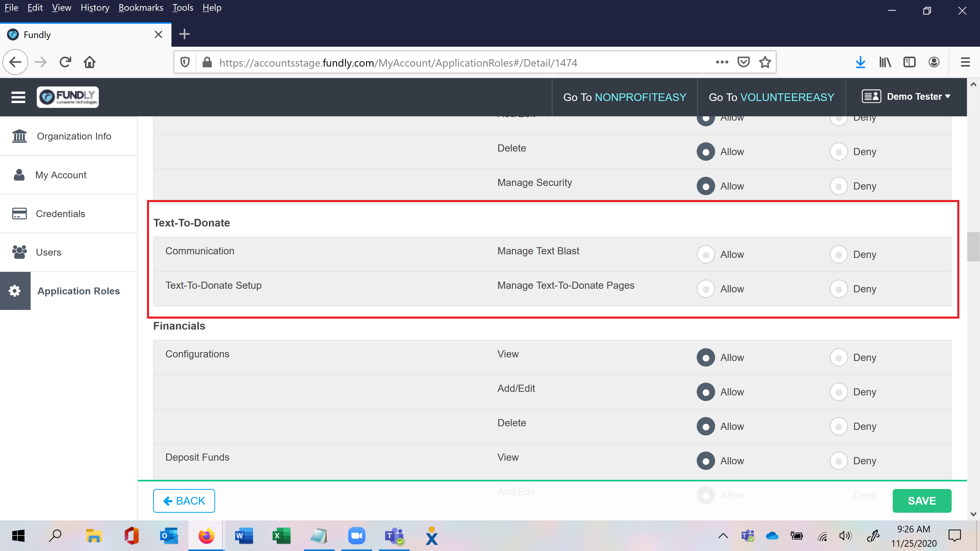The height and width of the screenshot is (551, 980).
Task: Open the Bookmarks menu
Action: pyautogui.click(x=141, y=8)
